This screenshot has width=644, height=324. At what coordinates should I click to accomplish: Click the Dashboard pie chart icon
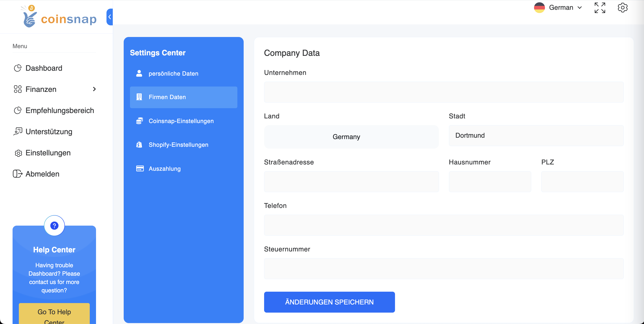click(x=17, y=68)
